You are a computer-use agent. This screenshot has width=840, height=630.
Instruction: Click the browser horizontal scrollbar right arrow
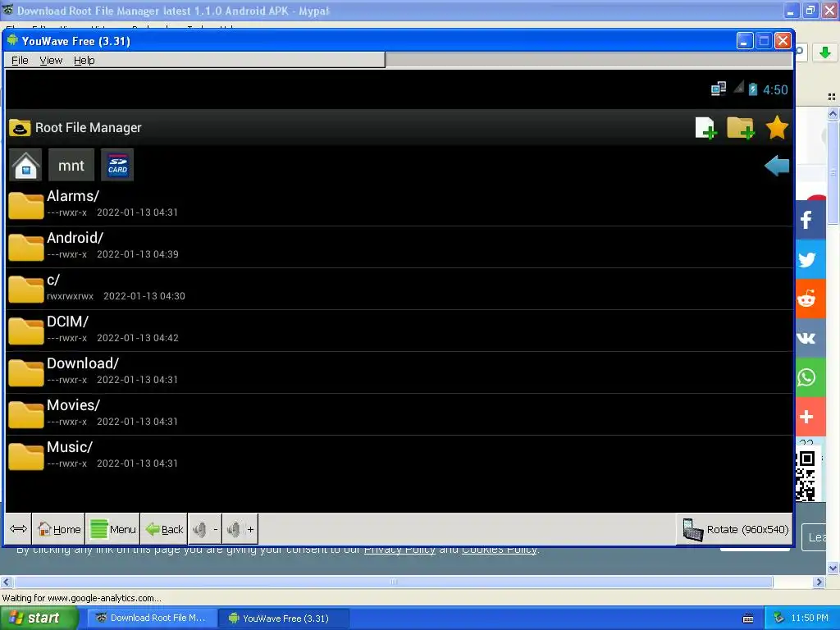coord(819,582)
